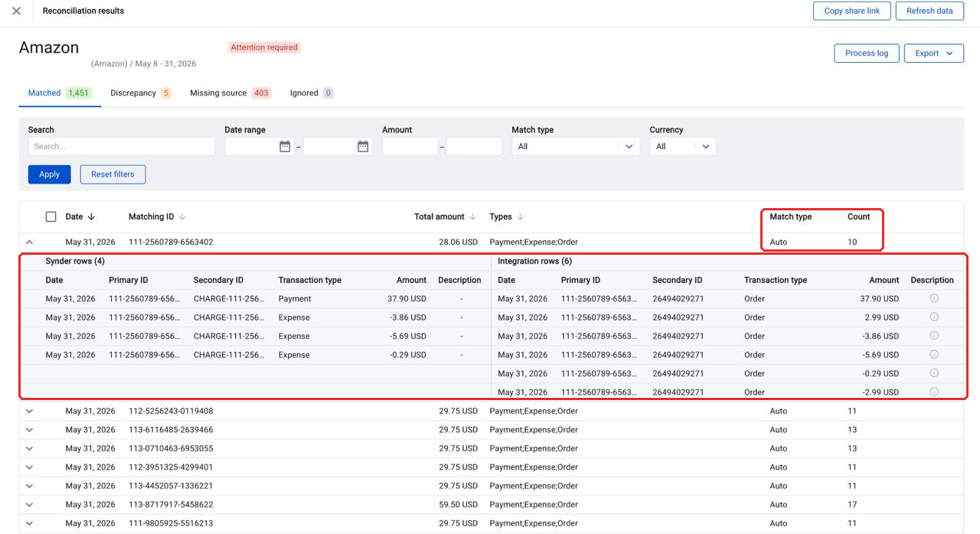Click Synder Expense row -5.69 USD

click(x=256, y=336)
